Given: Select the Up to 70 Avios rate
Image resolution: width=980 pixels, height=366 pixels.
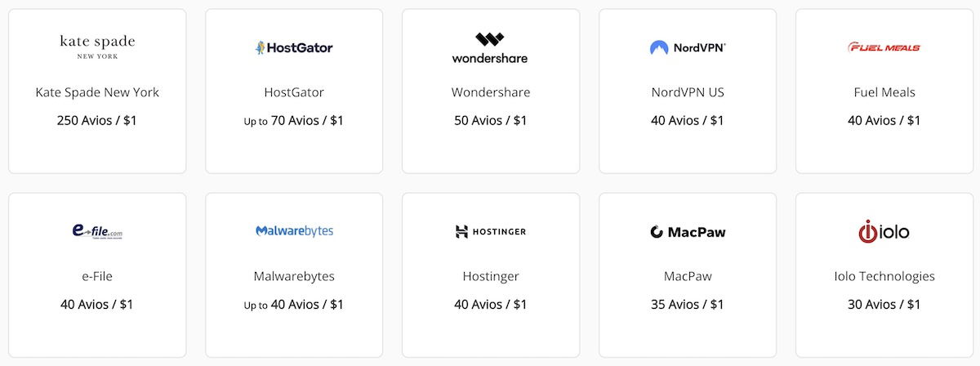Looking at the screenshot, I should click(294, 121).
